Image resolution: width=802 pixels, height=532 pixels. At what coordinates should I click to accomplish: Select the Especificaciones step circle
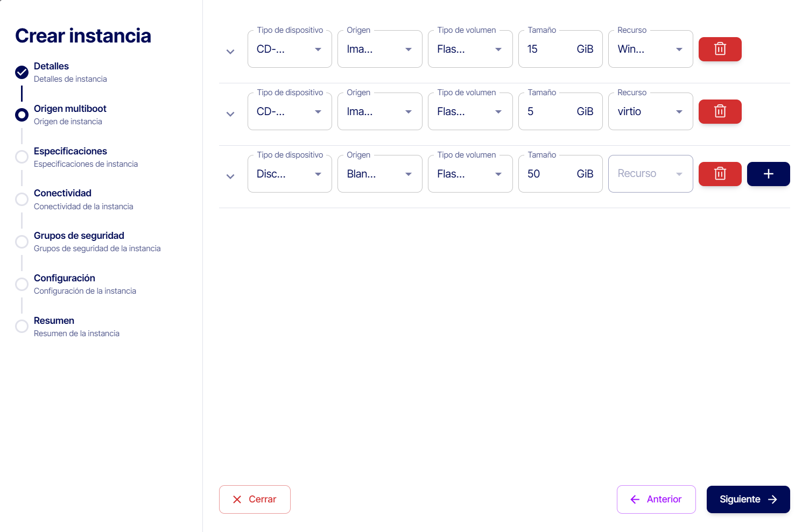point(22,157)
